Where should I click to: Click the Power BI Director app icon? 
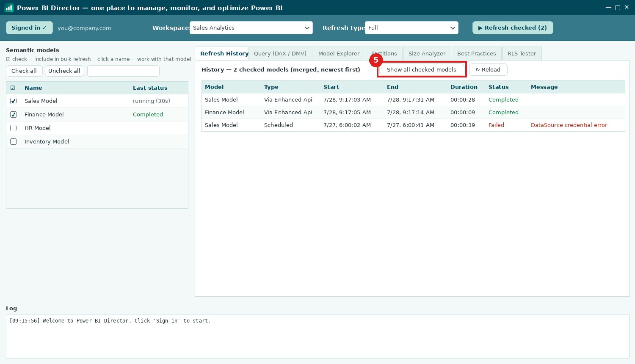pyautogui.click(x=9, y=8)
